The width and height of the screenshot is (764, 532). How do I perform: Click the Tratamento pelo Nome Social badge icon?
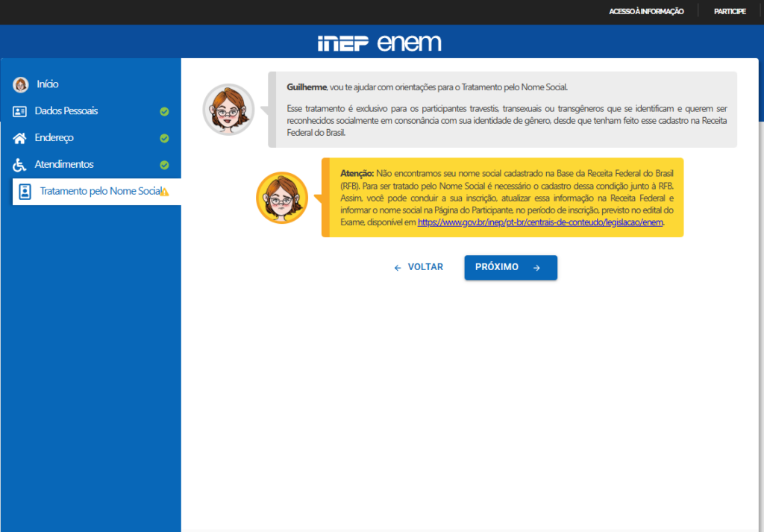(25, 192)
